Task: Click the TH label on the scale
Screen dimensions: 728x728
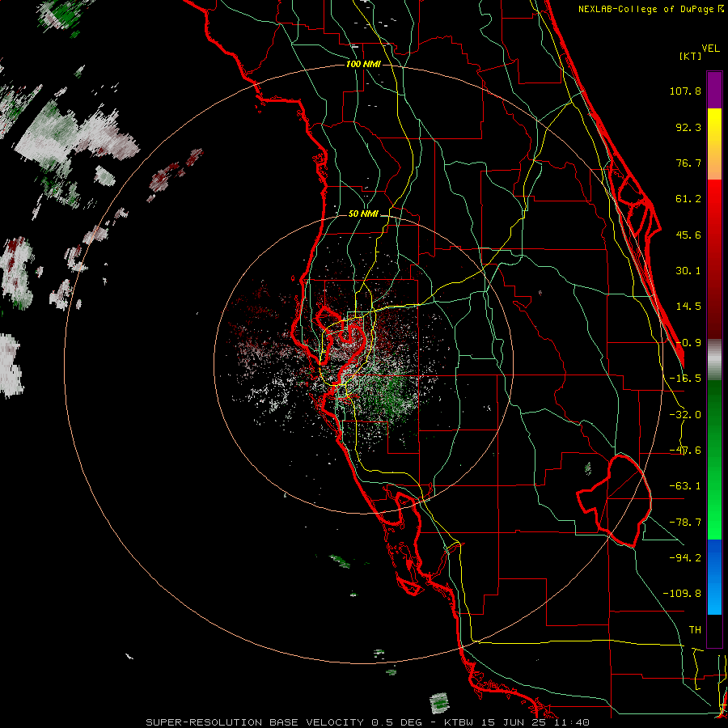Action: click(x=695, y=630)
